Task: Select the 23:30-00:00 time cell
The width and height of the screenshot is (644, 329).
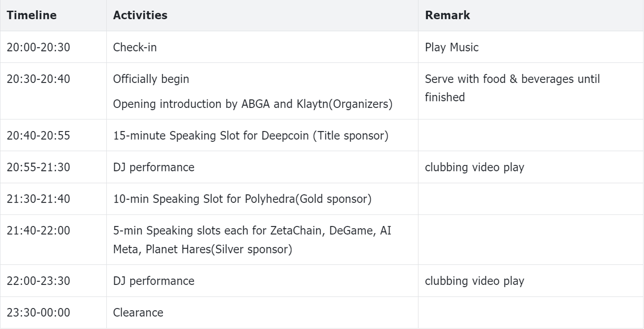Action: click(38, 313)
